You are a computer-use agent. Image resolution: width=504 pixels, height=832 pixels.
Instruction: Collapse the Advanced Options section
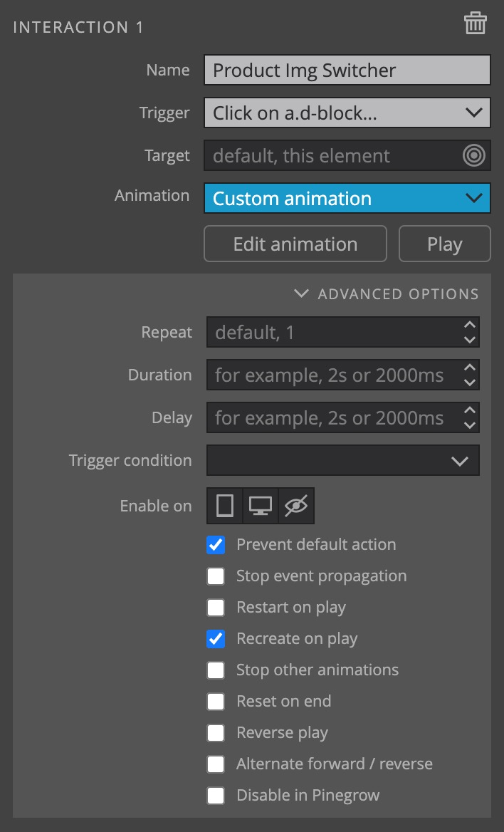pos(387,293)
